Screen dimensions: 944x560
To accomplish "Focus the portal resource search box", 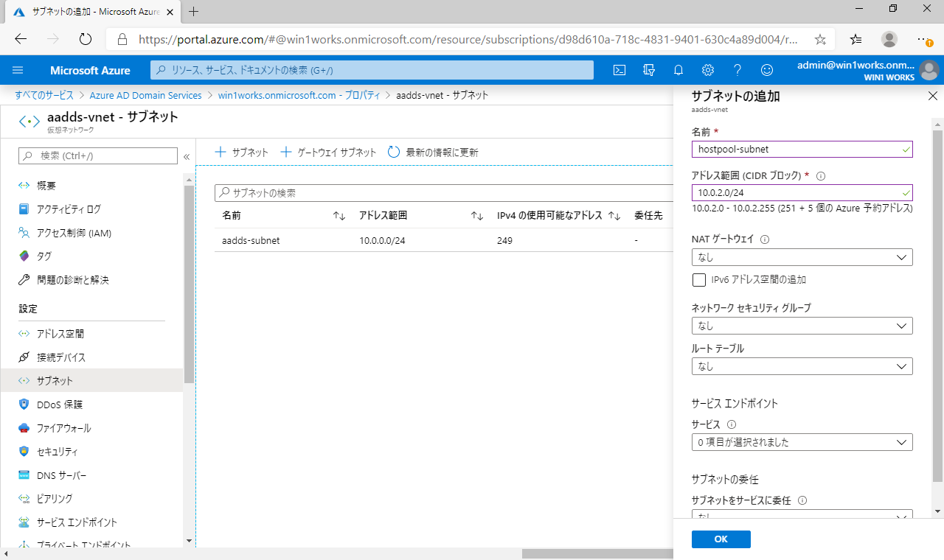I will click(x=372, y=70).
